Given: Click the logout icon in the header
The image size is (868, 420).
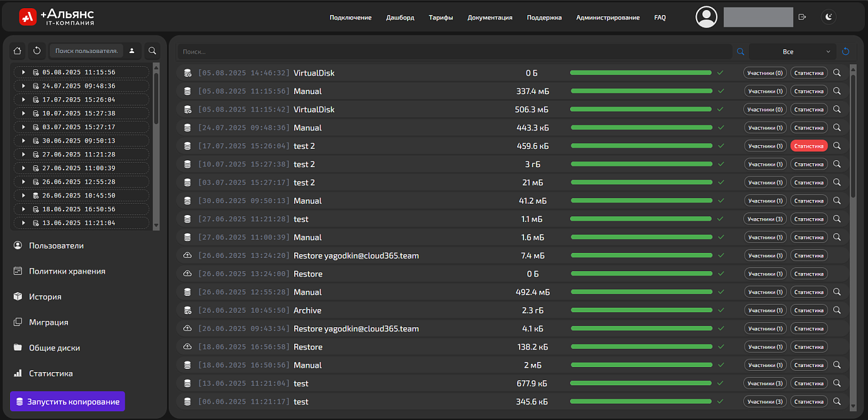Looking at the screenshot, I should point(802,17).
